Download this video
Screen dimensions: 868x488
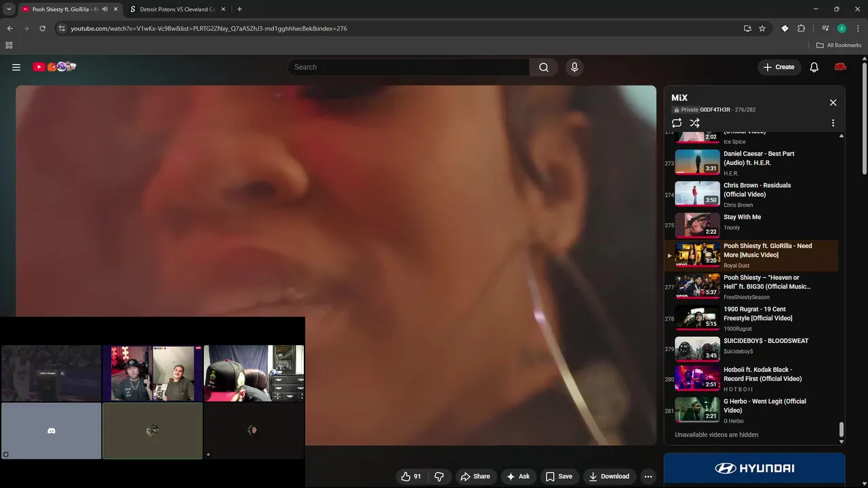coord(609,476)
